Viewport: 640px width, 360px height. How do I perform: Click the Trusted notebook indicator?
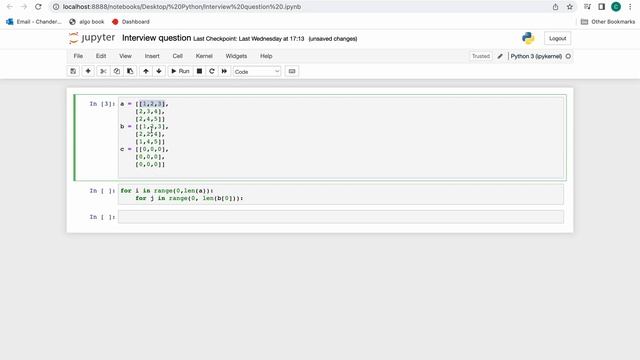[481, 56]
